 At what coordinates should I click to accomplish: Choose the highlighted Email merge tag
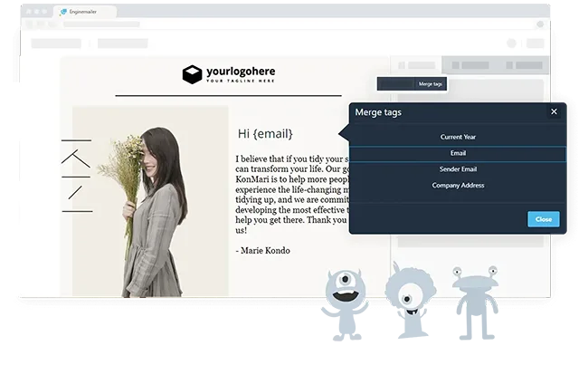click(458, 153)
